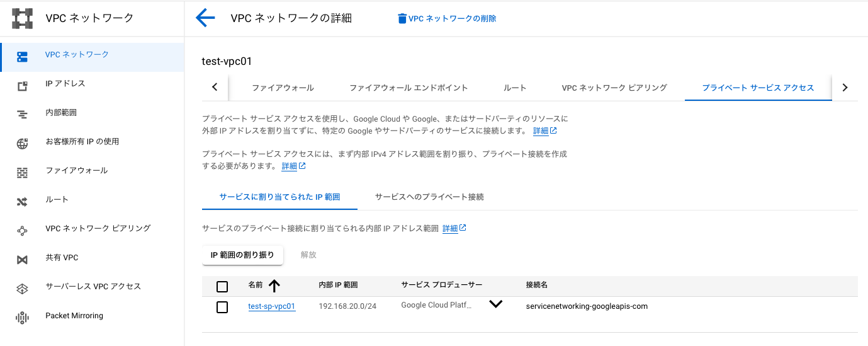This screenshot has height=346, width=868.
Task: Click external link icon after second 詳細
Action: (x=302, y=166)
